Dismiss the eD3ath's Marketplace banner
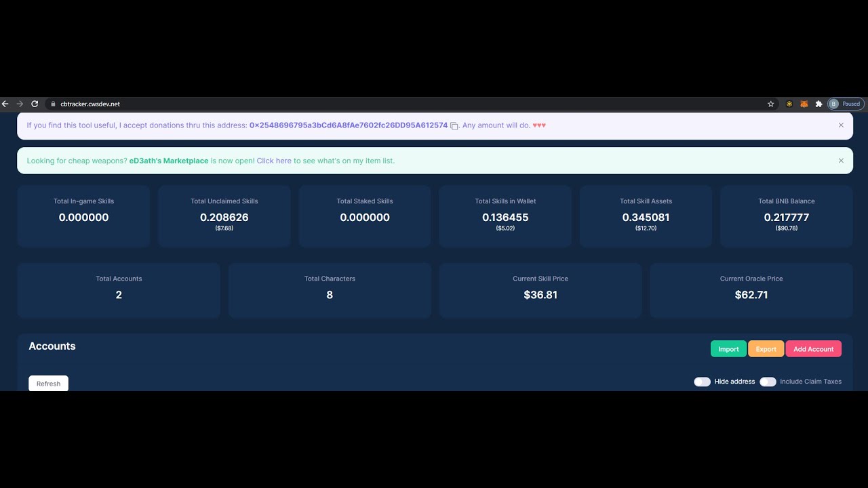 click(841, 161)
